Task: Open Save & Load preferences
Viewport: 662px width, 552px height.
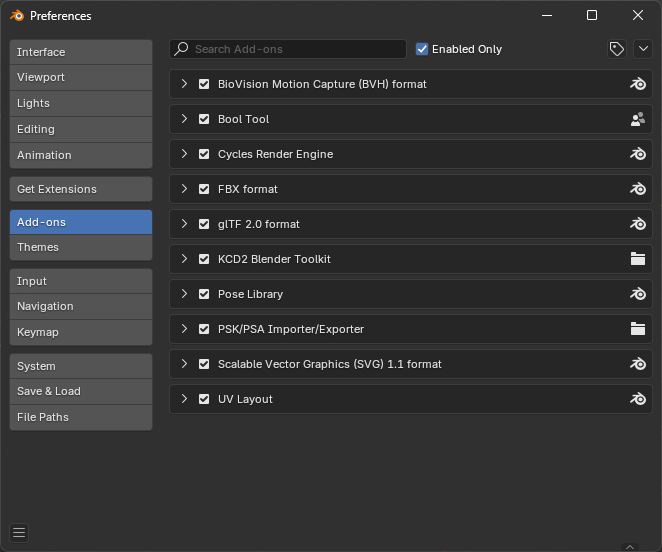Action: click(81, 392)
